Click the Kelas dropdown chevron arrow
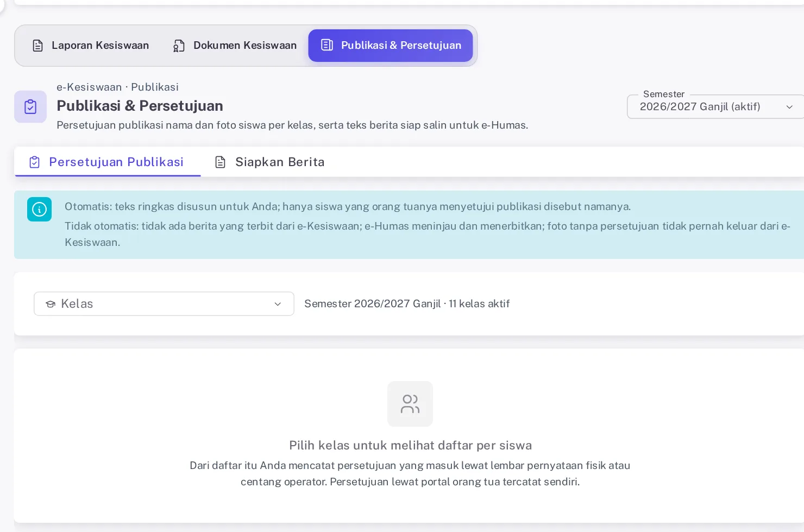Screen dimensions: 804x532 (x=278, y=304)
